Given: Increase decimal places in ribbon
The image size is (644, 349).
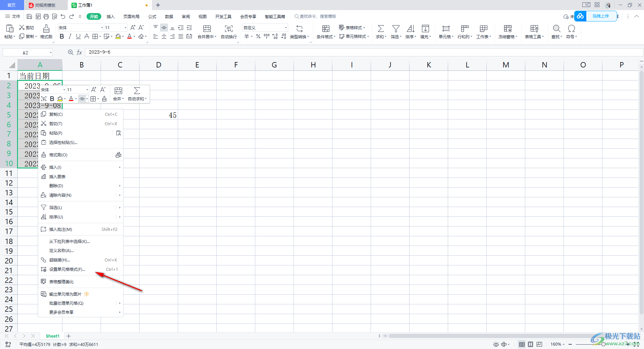Looking at the screenshot, I should click(x=275, y=36).
